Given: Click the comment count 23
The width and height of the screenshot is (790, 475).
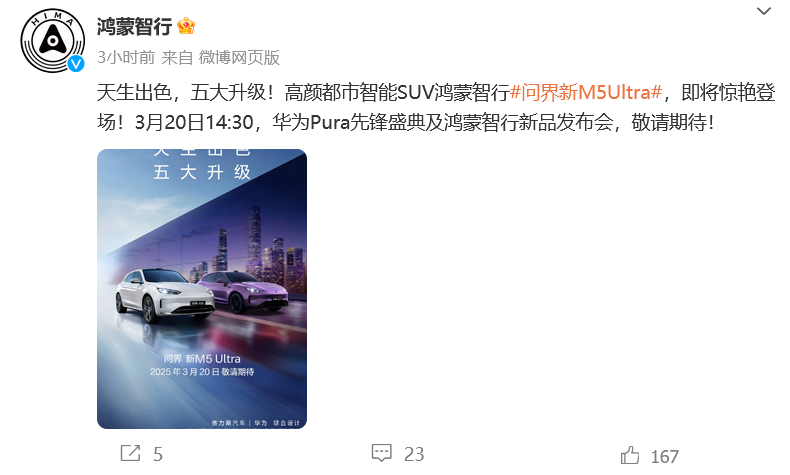Looking at the screenshot, I should click(x=414, y=454).
